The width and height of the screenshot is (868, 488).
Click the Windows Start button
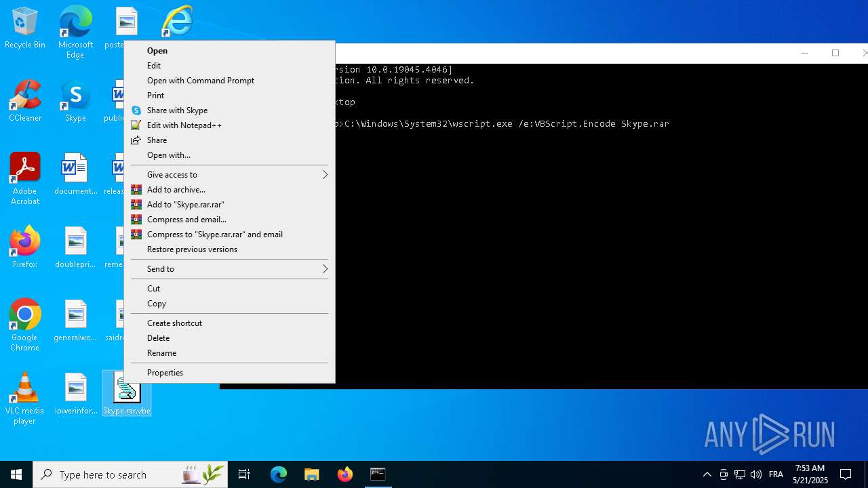[16, 474]
